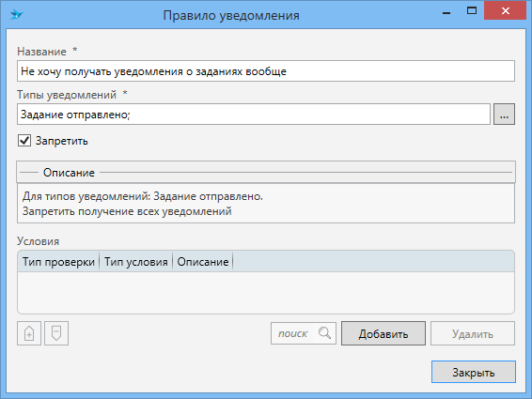
Task: Click the Описание column header in the table
Action: 202,262
